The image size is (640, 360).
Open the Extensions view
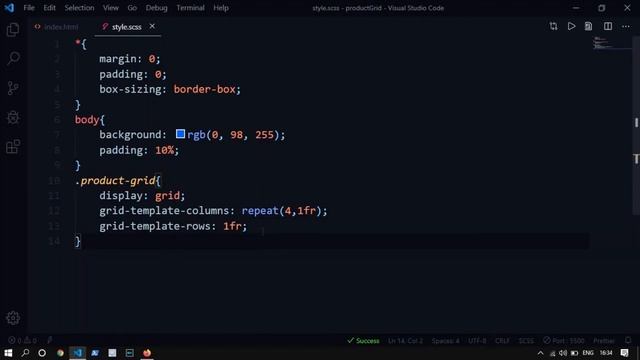(x=13, y=147)
